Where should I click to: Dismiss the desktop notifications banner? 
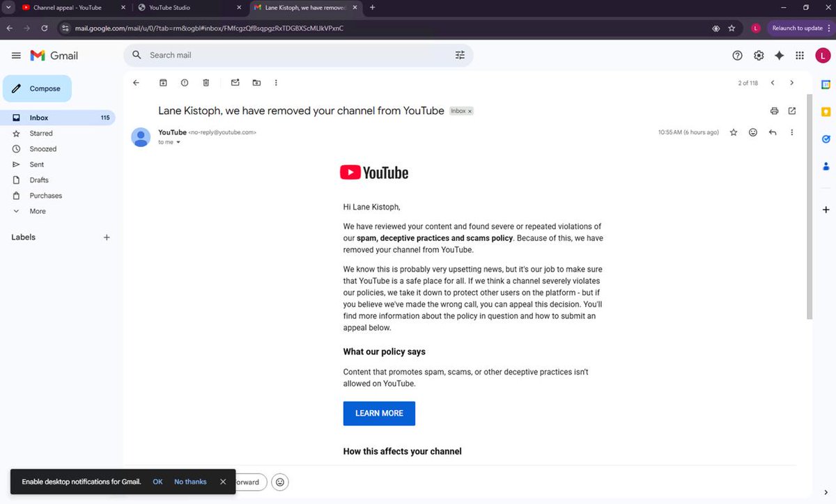223,482
